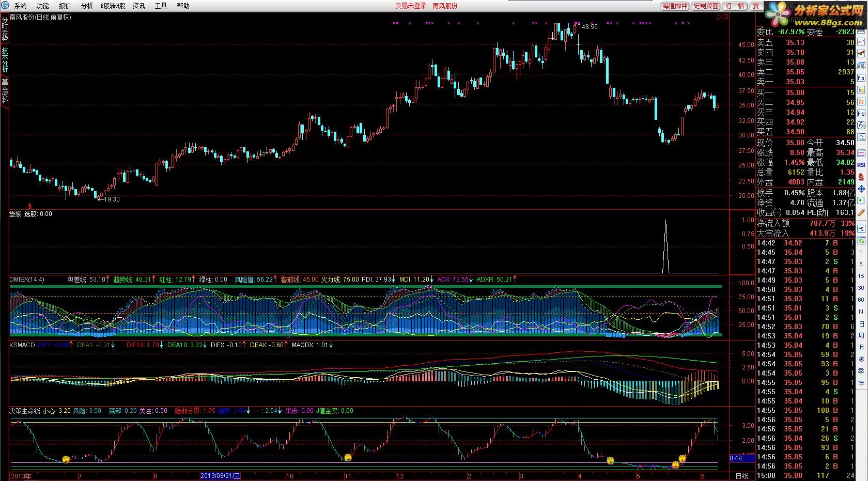Switch to 基本资料 side tab
Image resolution: width=868 pixels, height=481 pixels.
[x=5, y=91]
